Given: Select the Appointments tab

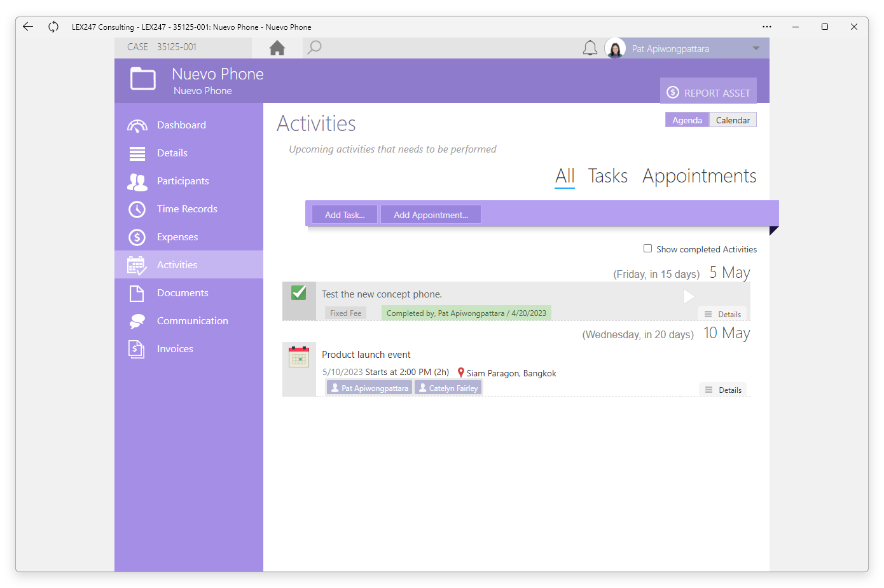Looking at the screenshot, I should [699, 176].
